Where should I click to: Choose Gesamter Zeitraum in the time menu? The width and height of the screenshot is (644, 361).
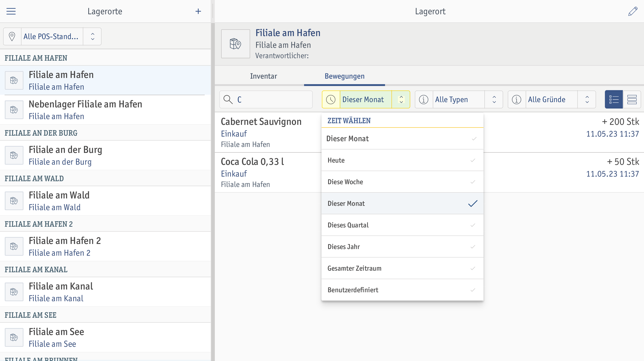(x=402, y=268)
